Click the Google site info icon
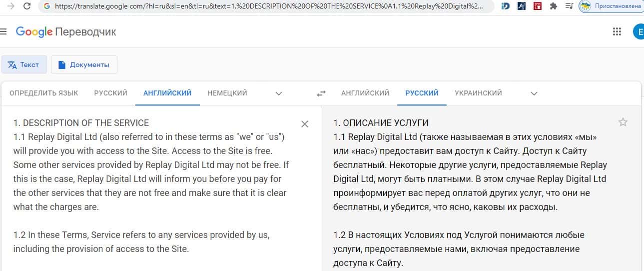Viewport: 644px width, 271px height. click(x=47, y=7)
